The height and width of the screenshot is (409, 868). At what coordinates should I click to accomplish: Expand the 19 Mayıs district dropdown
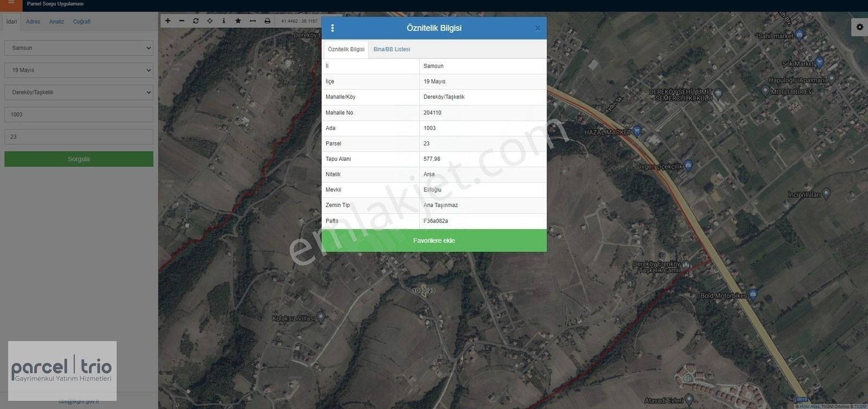pyautogui.click(x=79, y=70)
